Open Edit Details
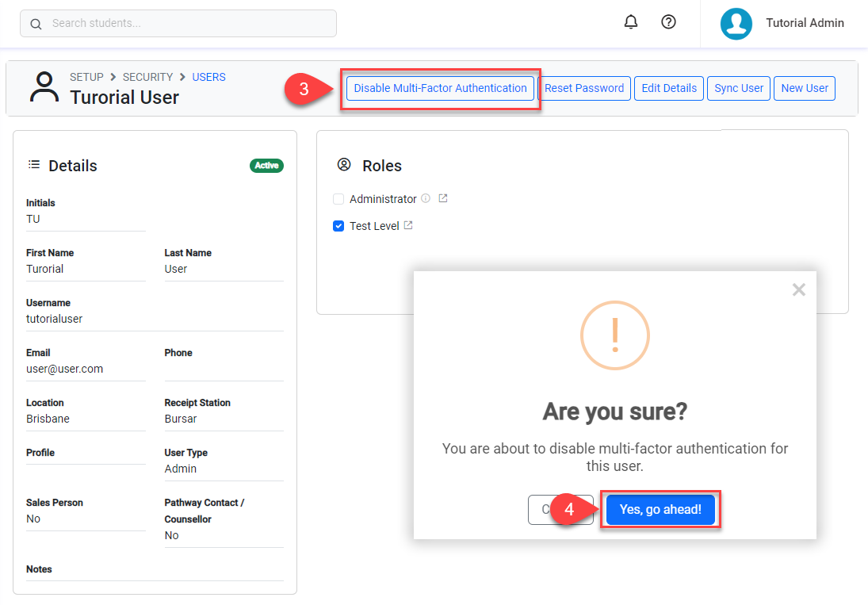Screen dimensions: 868x605 (668, 88)
